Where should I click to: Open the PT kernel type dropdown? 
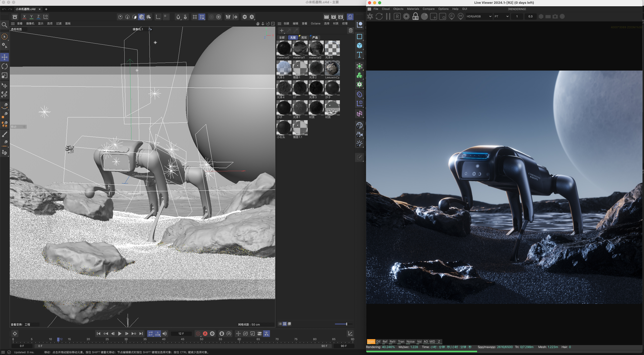coord(501,17)
